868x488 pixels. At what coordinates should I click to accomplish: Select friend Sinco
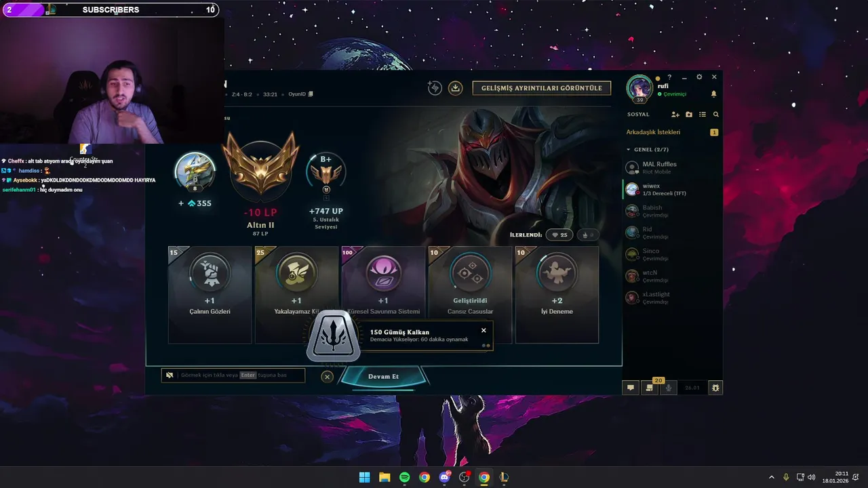pyautogui.click(x=672, y=254)
